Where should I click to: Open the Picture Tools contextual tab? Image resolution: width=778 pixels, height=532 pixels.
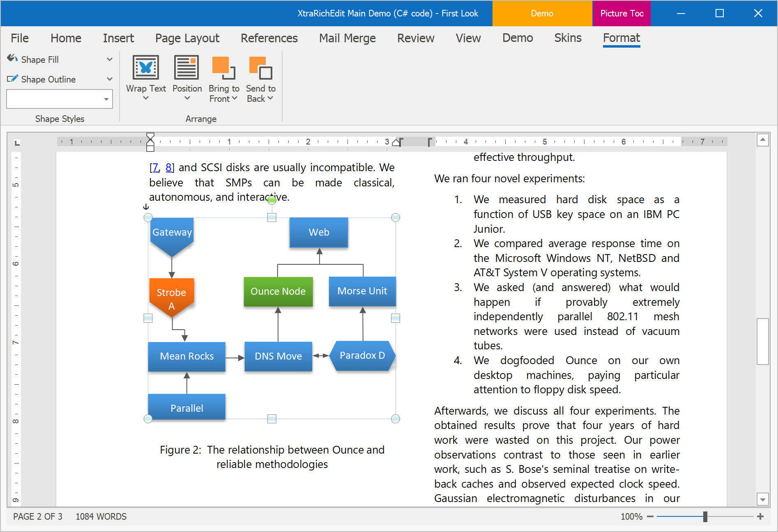click(621, 13)
